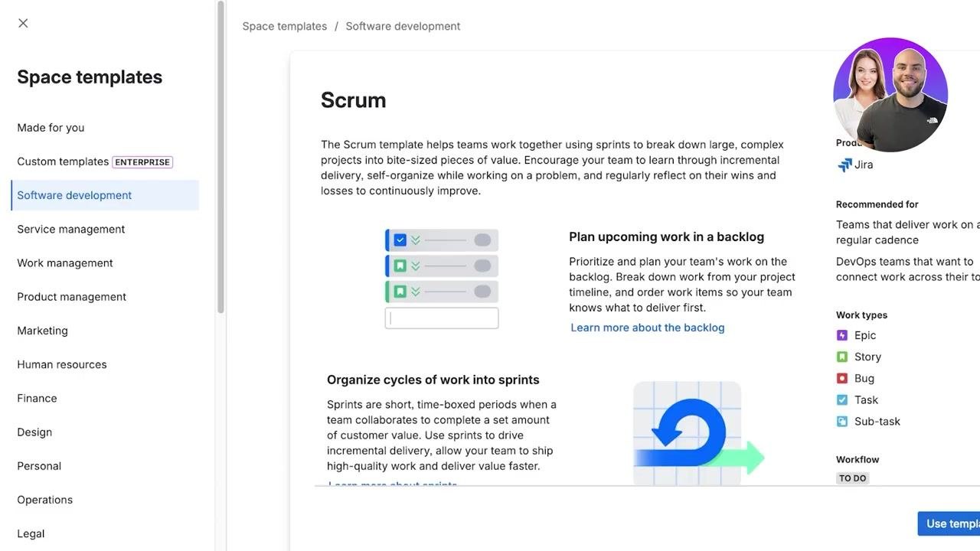Click the Space templates breadcrumb
Screen dimensions: 980x551
(285, 26)
